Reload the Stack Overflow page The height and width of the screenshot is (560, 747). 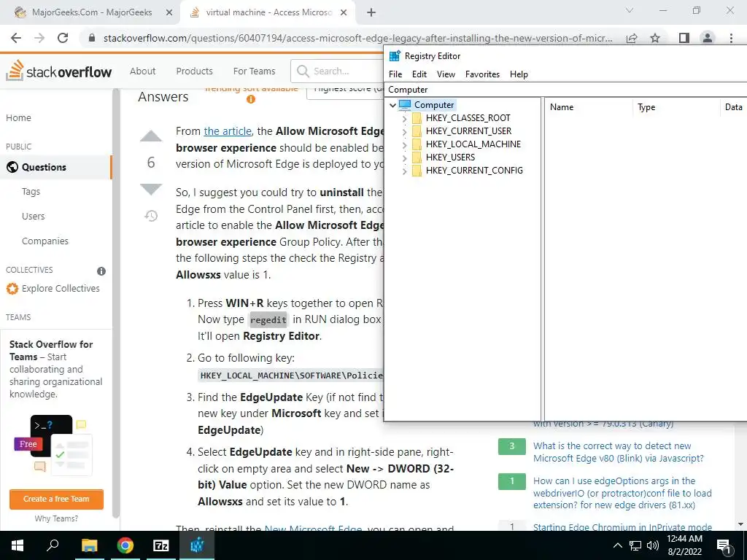(x=63, y=38)
